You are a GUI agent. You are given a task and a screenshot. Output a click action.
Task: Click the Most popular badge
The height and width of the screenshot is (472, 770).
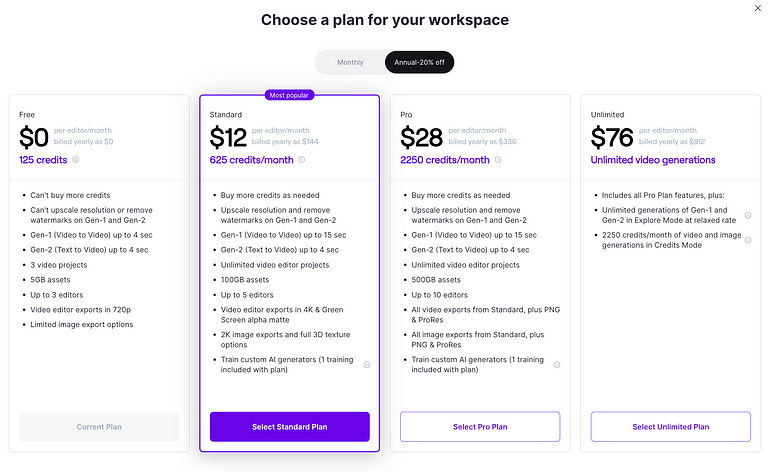click(x=289, y=95)
